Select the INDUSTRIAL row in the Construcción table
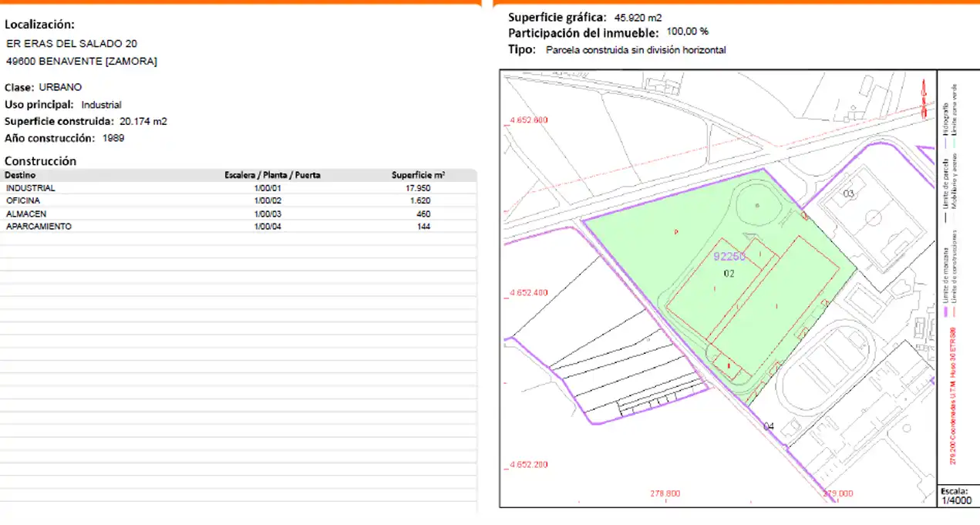 point(238,188)
